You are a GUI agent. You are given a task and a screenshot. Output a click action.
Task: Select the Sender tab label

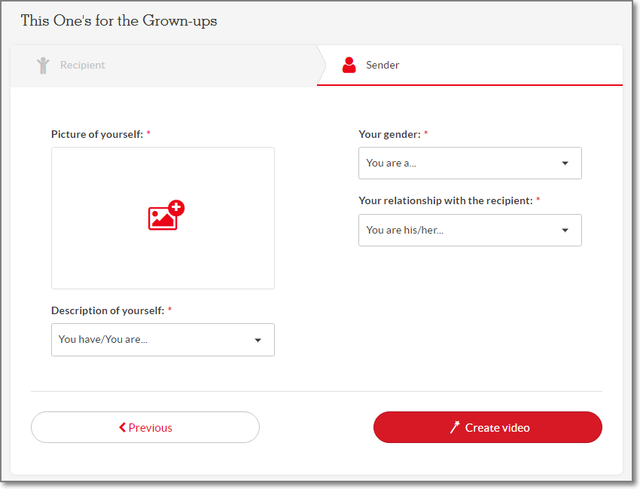pos(384,66)
